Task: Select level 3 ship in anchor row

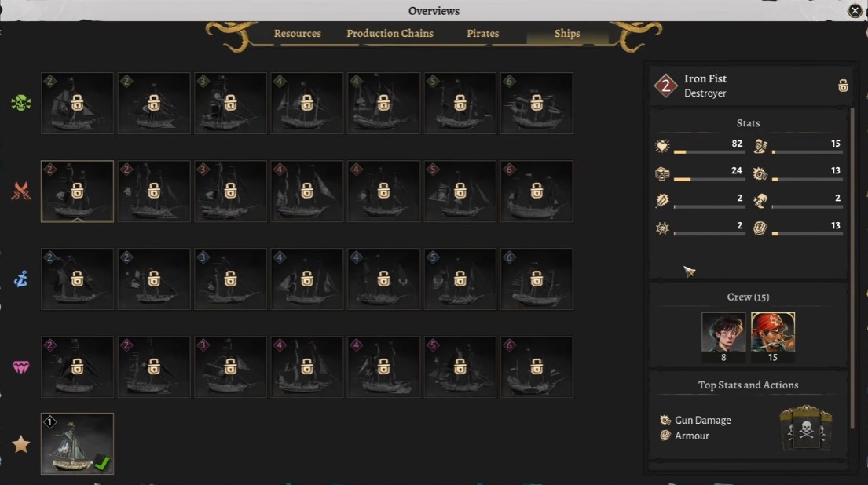Action: pos(230,279)
